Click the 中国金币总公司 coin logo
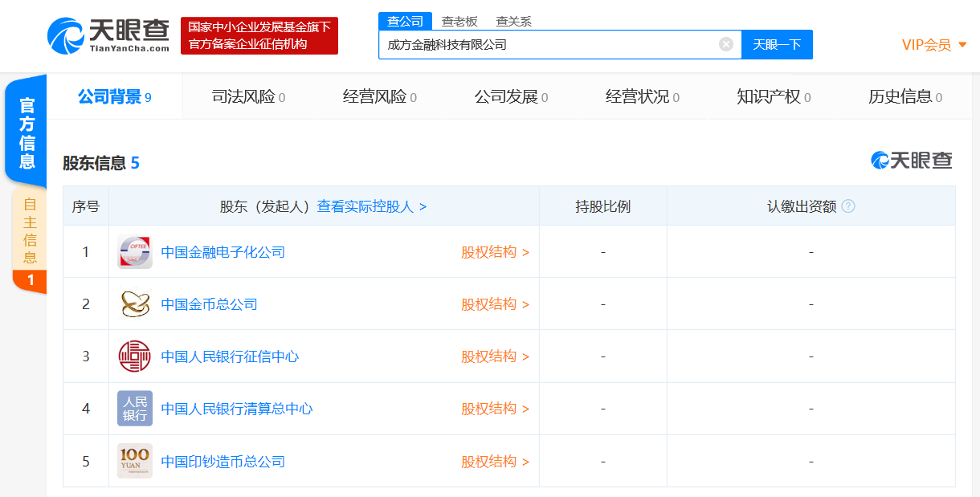980x497 pixels. (134, 303)
